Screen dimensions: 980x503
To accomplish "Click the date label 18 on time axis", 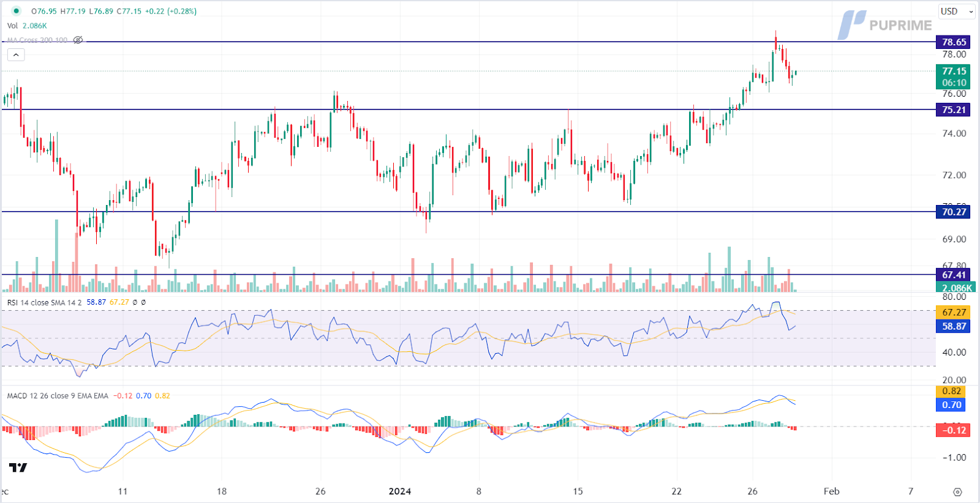I will (x=222, y=491).
